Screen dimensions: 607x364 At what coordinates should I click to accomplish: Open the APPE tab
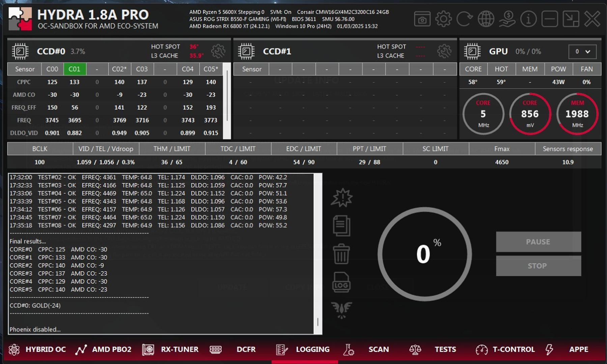579,350
